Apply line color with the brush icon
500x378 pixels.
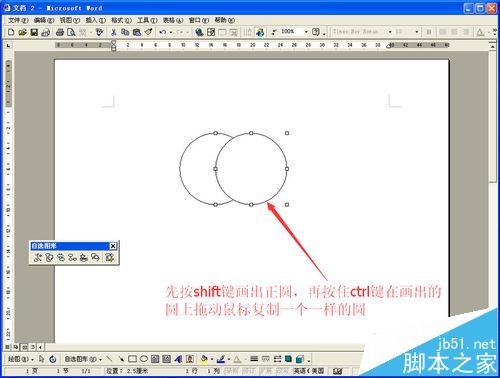point(221,359)
